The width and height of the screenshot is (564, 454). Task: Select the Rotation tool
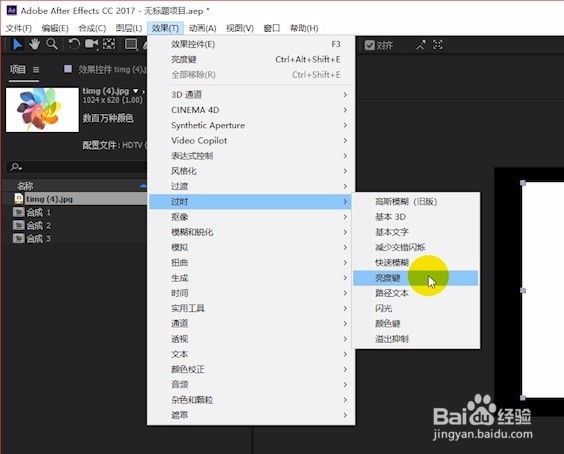pos(74,44)
